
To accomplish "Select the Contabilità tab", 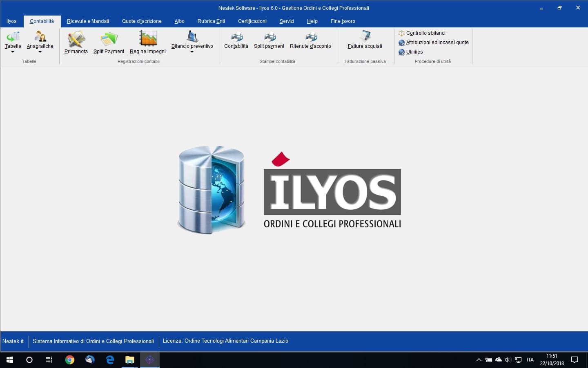I will point(42,21).
